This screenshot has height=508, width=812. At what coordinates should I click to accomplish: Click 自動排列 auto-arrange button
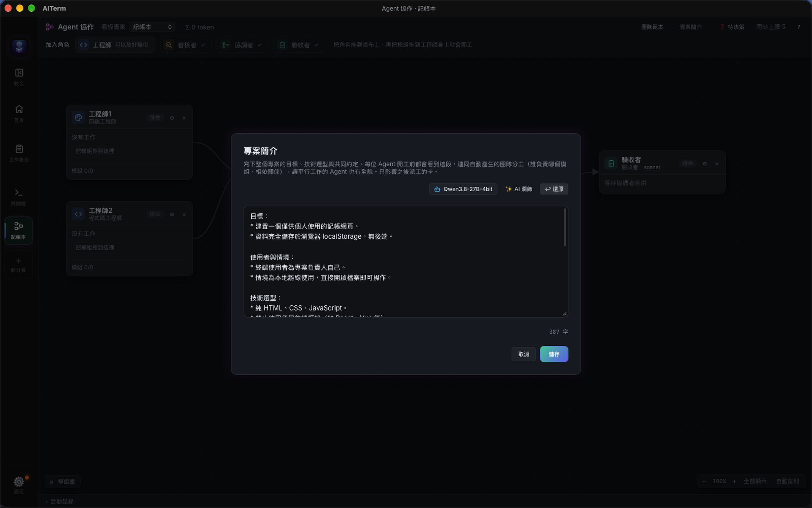(787, 481)
